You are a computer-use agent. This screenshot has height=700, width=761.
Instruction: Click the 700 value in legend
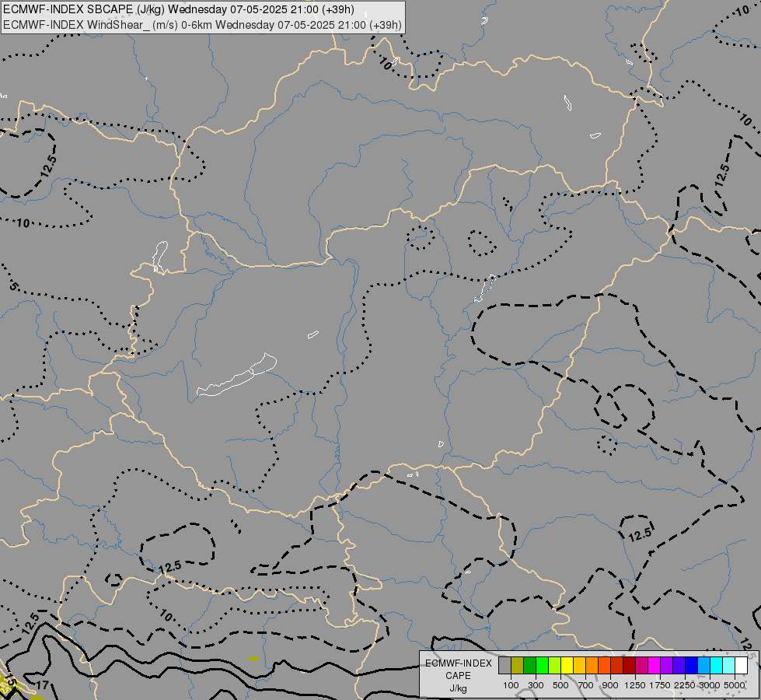pos(586,685)
